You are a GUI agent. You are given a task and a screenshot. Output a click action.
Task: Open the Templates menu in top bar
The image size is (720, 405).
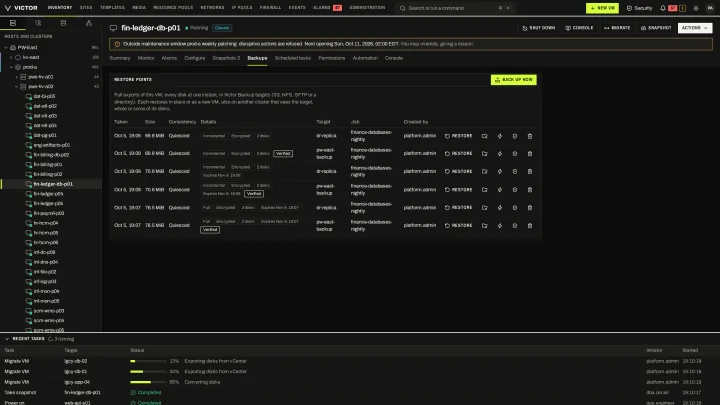tap(112, 8)
